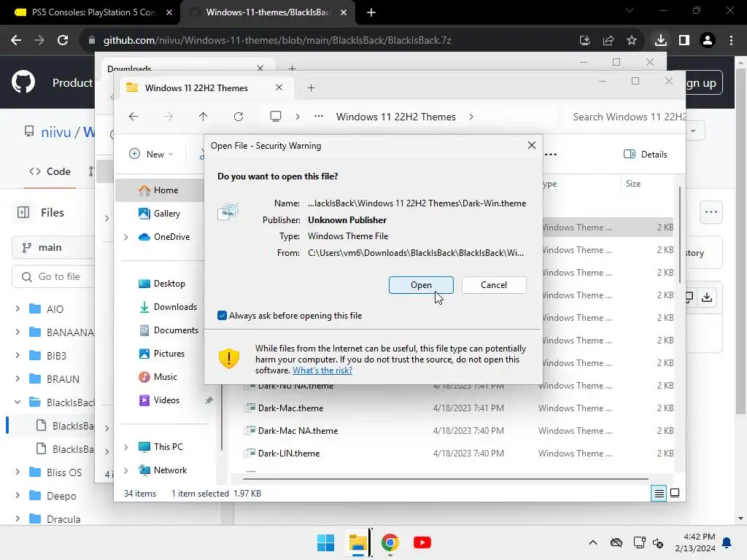Expand Network tree node
The width and height of the screenshot is (747, 560).
[x=125, y=470]
